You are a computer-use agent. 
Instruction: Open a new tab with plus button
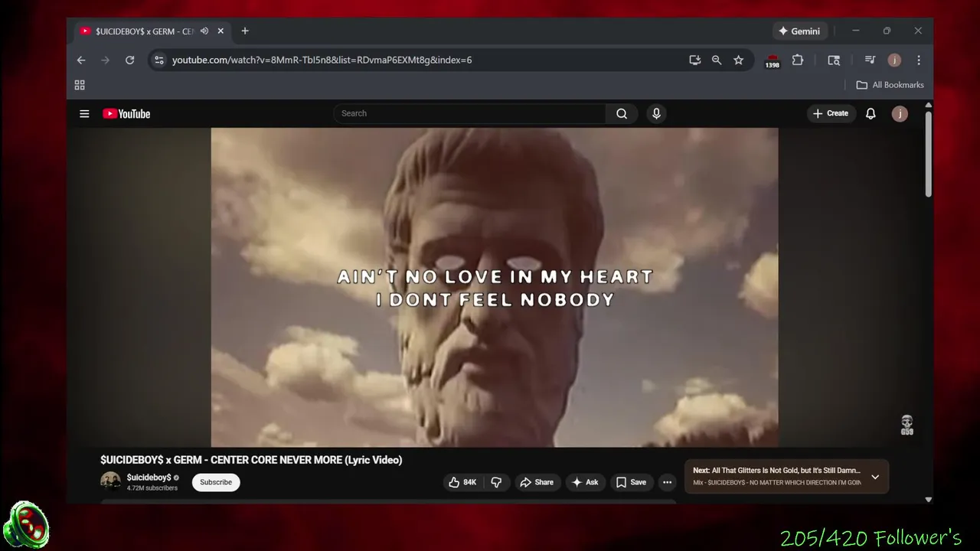[x=245, y=31]
